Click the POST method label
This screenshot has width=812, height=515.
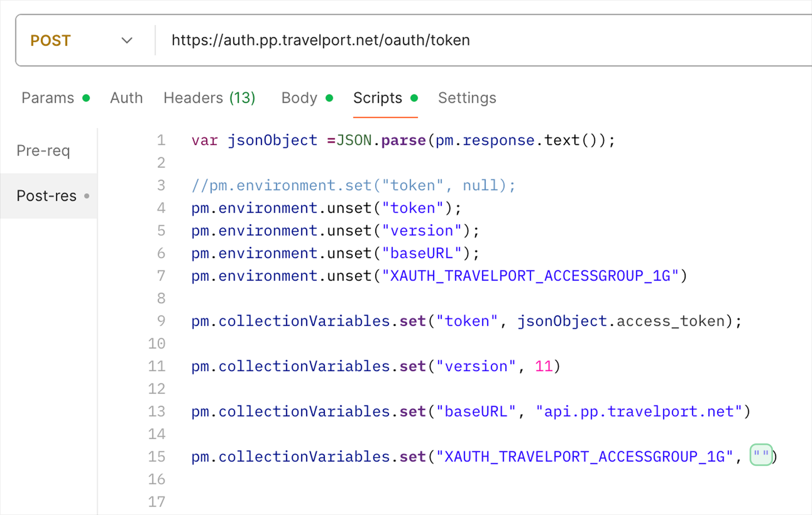pyautogui.click(x=50, y=40)
